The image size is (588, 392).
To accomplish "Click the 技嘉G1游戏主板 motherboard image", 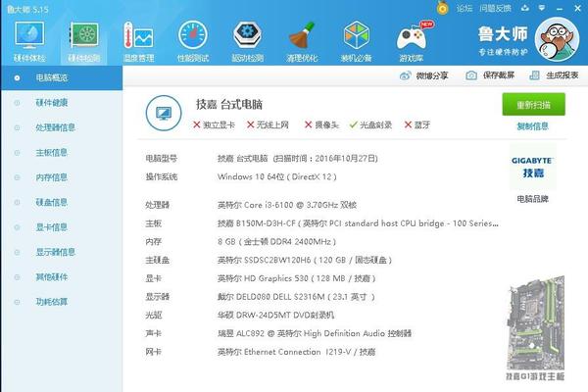I will (535, 323).
